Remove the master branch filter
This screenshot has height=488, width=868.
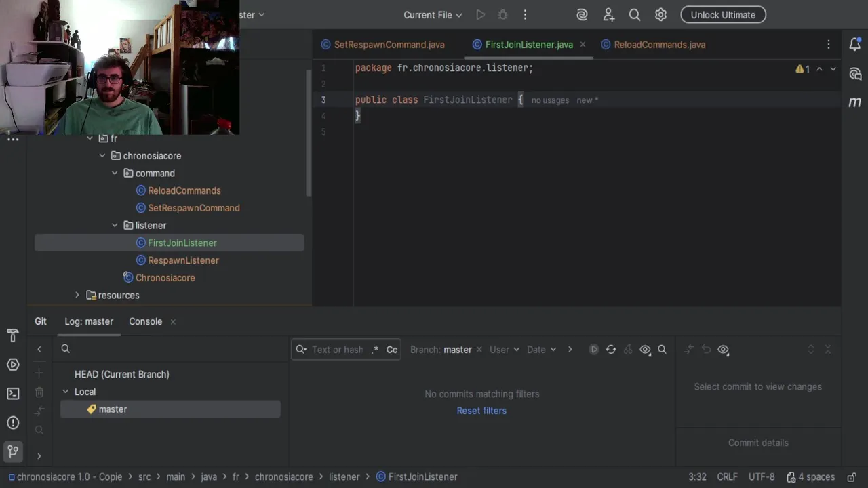click(479, 350)
